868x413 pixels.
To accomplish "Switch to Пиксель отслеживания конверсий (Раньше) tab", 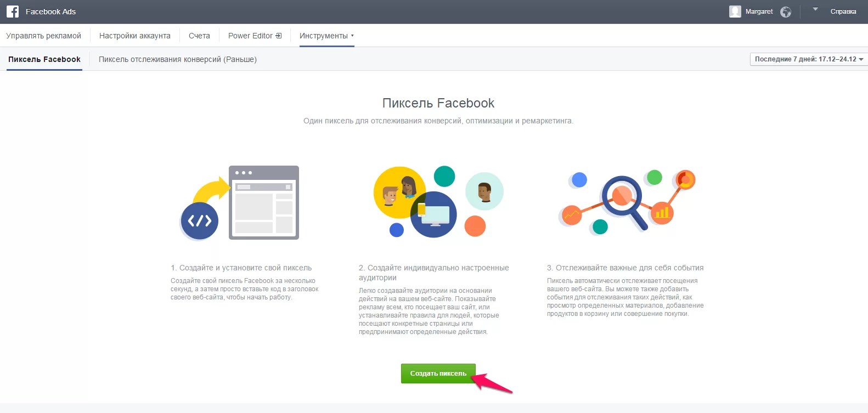I will (178, 59).
